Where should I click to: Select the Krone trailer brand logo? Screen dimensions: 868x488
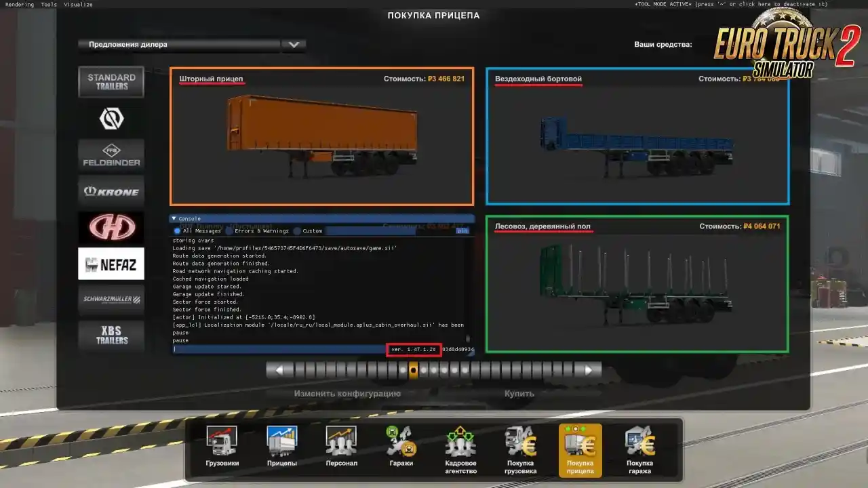point(111,191)
